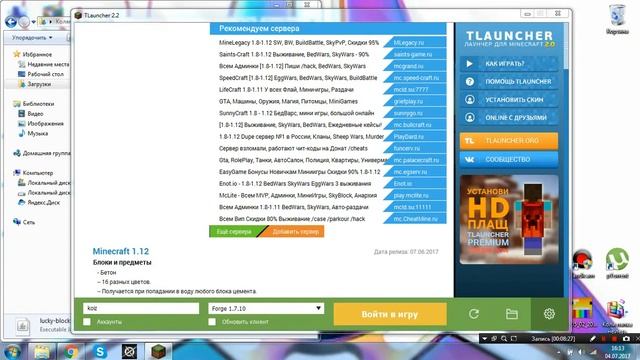The width and height of the screenshot is (640, 360).
Task: Click the green Ещё сервера button
Action: tap(235, 231)
